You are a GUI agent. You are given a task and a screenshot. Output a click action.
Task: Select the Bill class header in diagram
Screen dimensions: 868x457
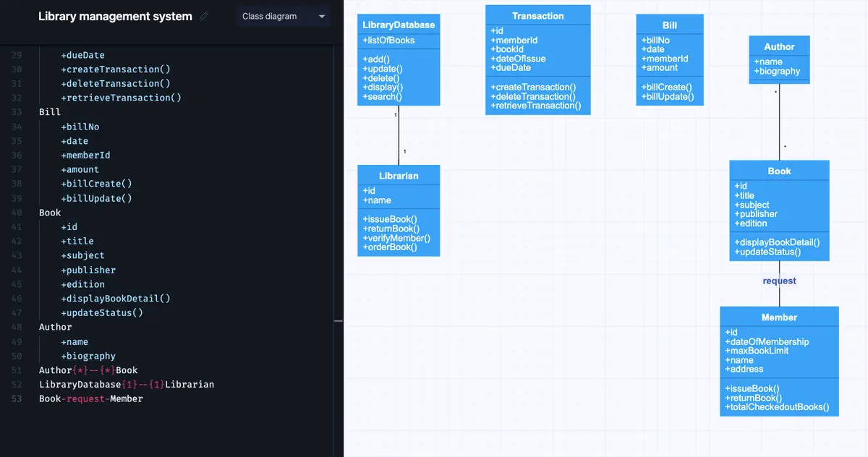[670, 25]
